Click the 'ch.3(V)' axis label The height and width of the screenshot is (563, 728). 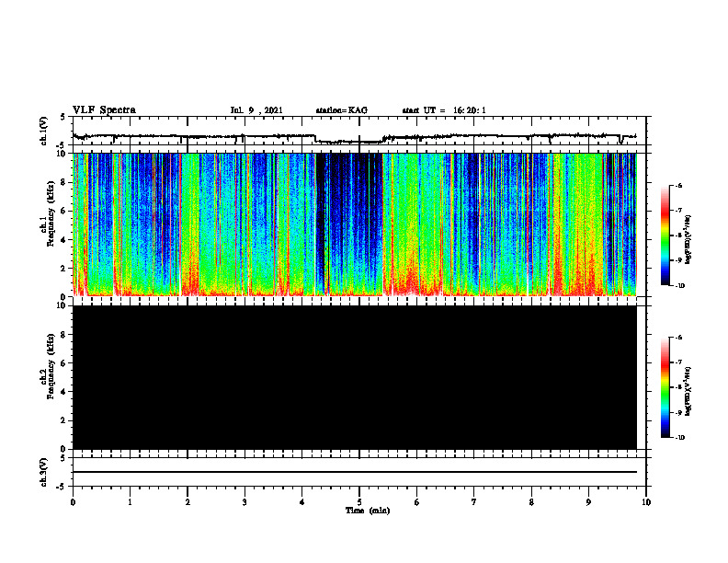(x=44, y=472)
